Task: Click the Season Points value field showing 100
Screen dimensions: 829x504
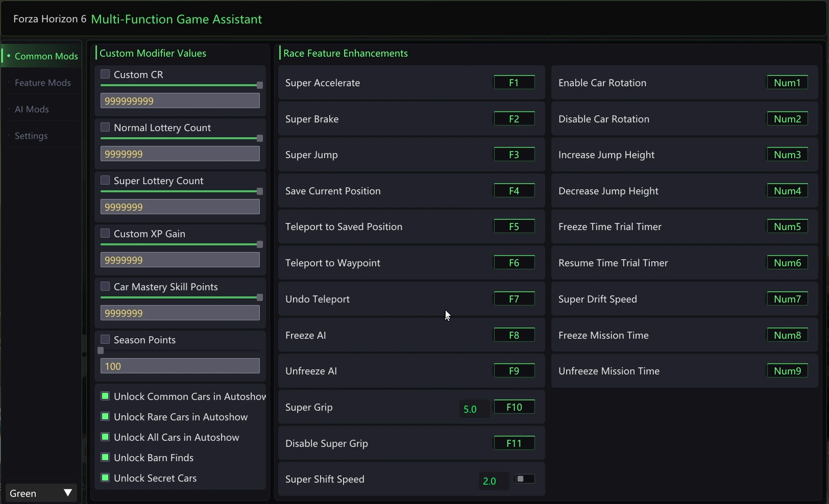Action: tap(180, 366)
